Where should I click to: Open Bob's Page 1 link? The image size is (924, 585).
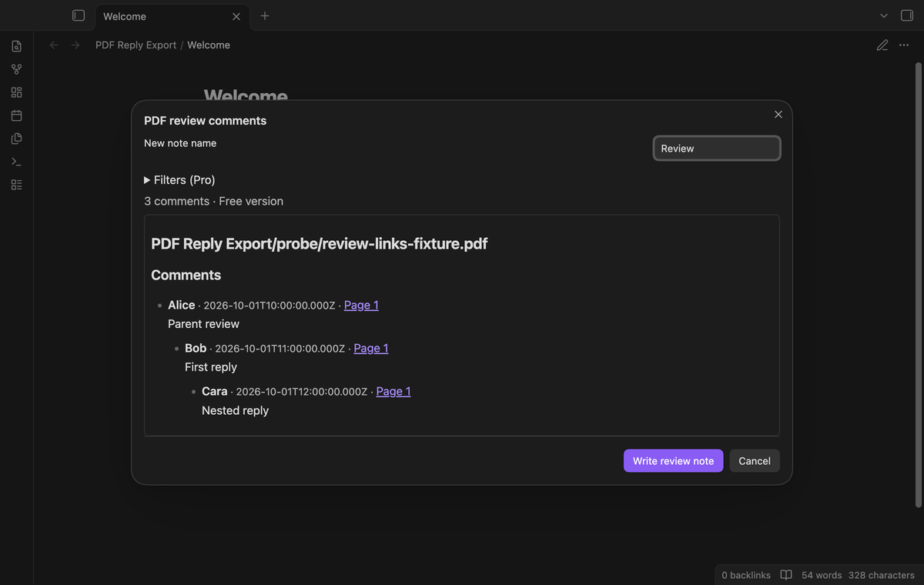click(x=371, y=348)
